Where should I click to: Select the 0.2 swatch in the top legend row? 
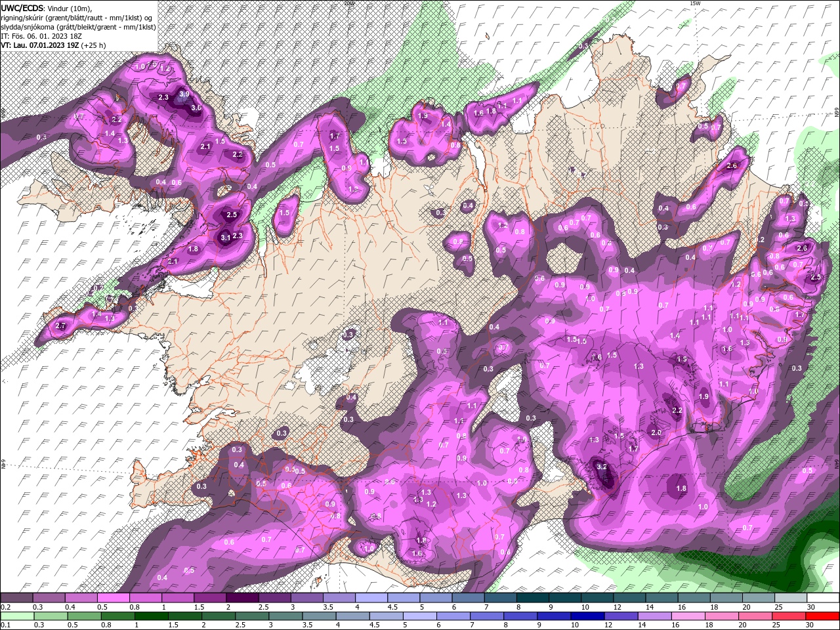[x=16, y=598]
